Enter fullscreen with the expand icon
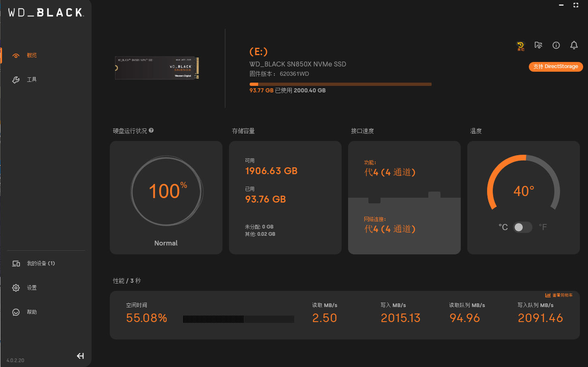The height and width of the screenshot is (367, 588). coord(576,5)
